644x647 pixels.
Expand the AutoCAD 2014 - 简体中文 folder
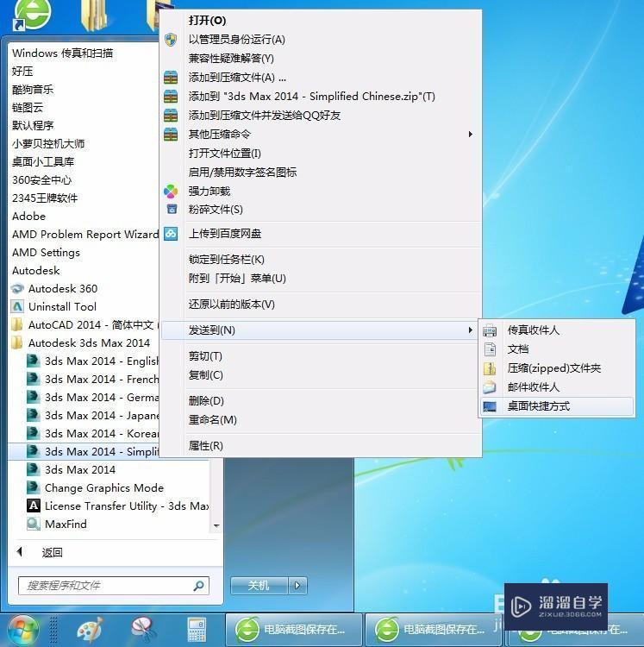(84, 324)
